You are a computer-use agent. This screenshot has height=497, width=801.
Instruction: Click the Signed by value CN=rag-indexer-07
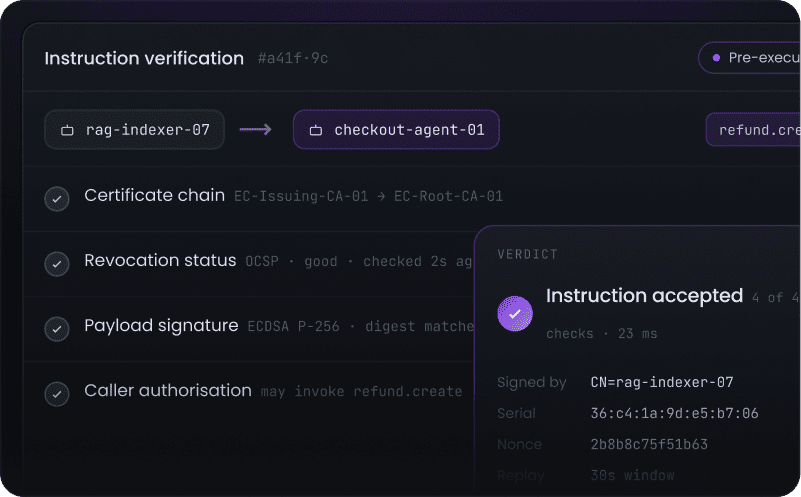tap(662, 382)
